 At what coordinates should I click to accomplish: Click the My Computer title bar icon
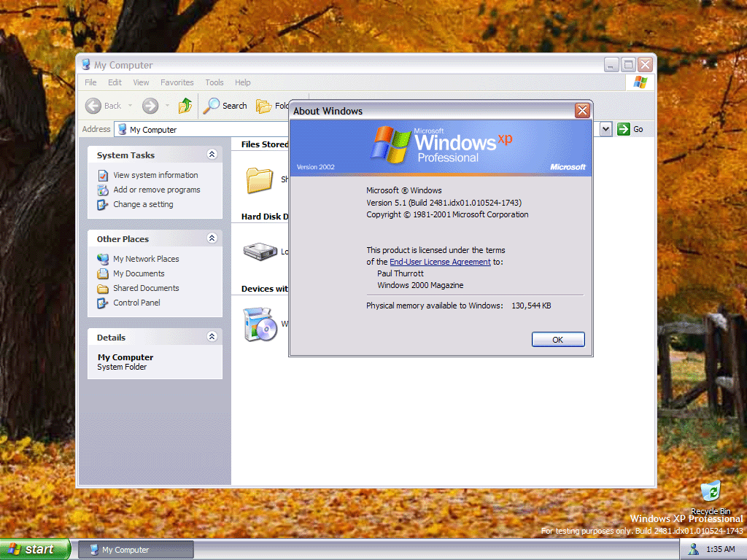[x=86, y=65]
